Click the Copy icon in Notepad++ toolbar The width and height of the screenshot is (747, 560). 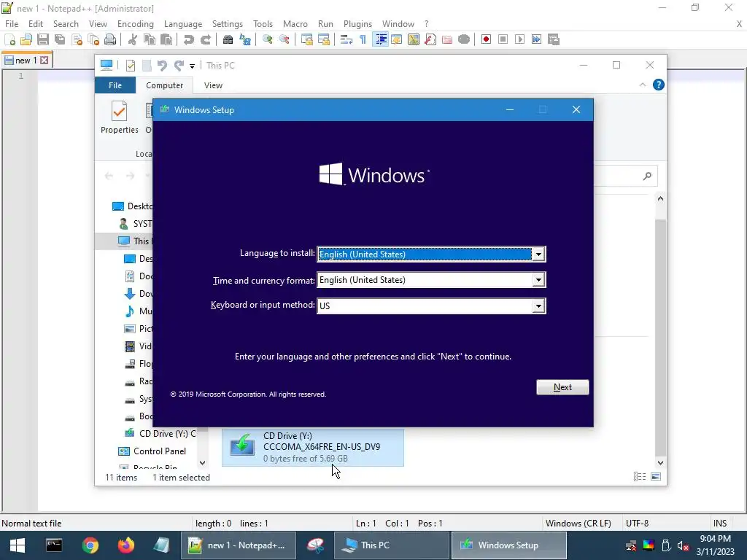click(x=149, y=39)
